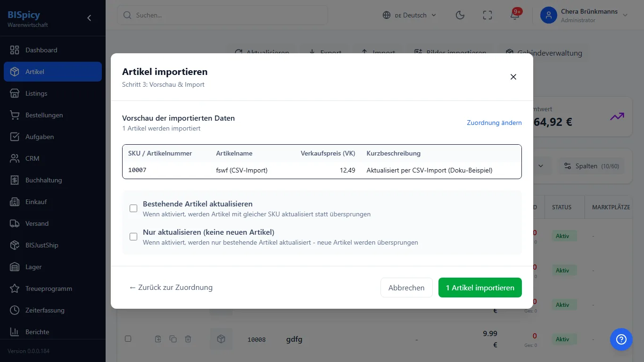Screen dimensions: 644x362
Task: Click the Listings store icon
Action: 15,93
